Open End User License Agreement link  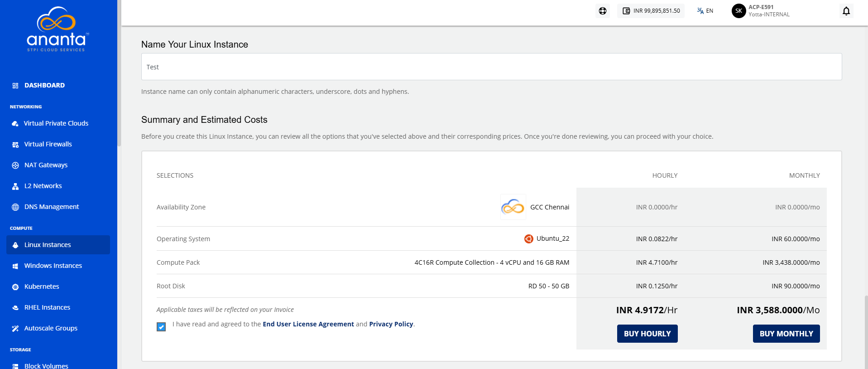click(308, 324)
